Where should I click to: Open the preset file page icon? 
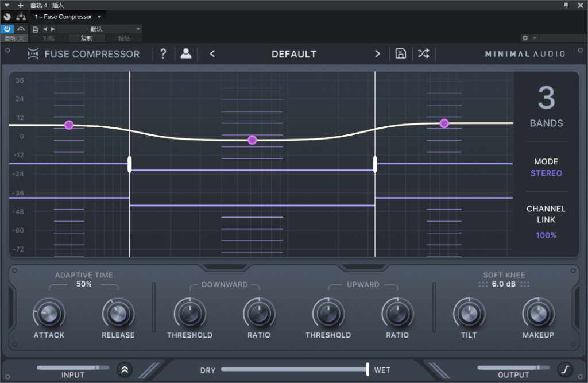pos(35,29)
